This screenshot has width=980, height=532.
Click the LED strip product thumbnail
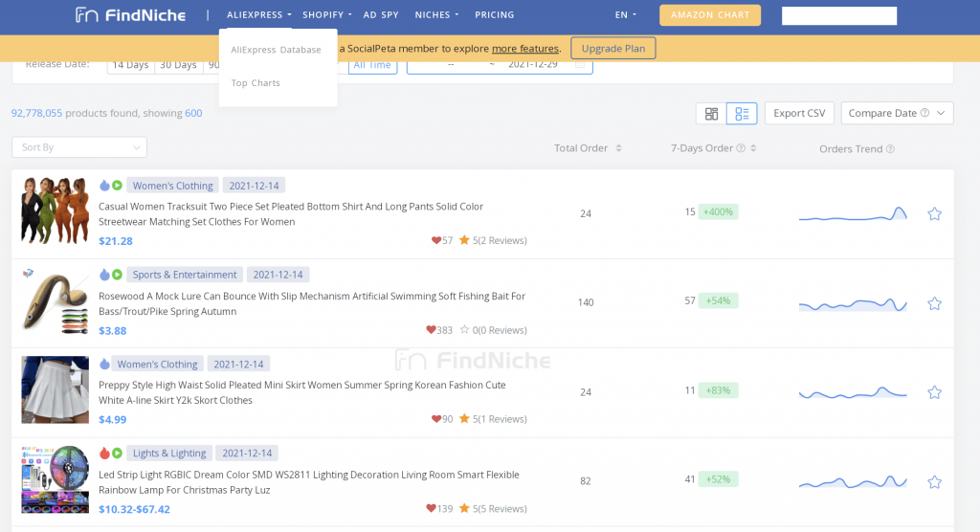pyautogui.click(x=55, y=479)
